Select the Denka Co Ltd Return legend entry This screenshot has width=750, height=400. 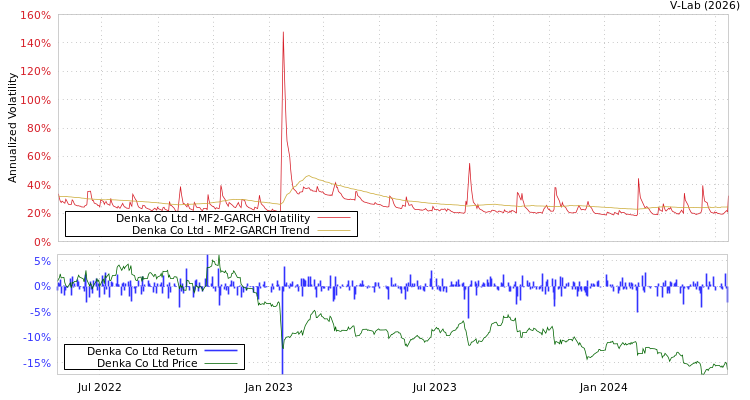pos(141,351)
